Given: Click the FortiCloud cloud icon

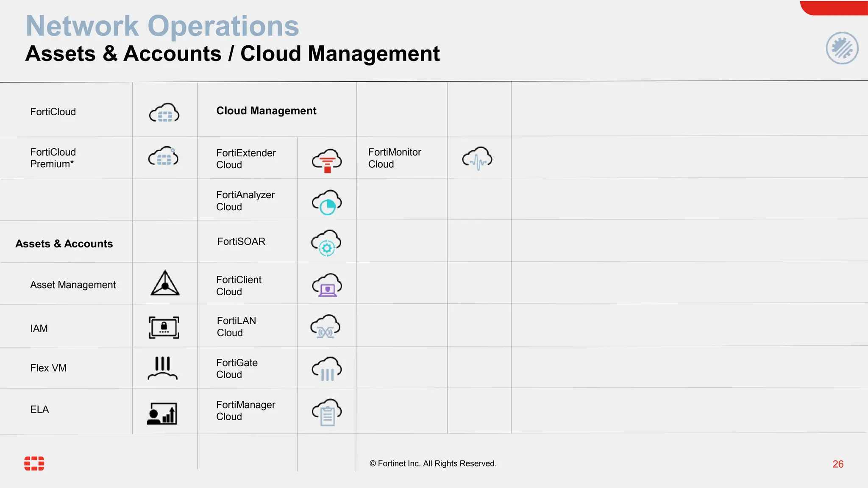Looking at the screenshot, I should click(x=164, y=113).
